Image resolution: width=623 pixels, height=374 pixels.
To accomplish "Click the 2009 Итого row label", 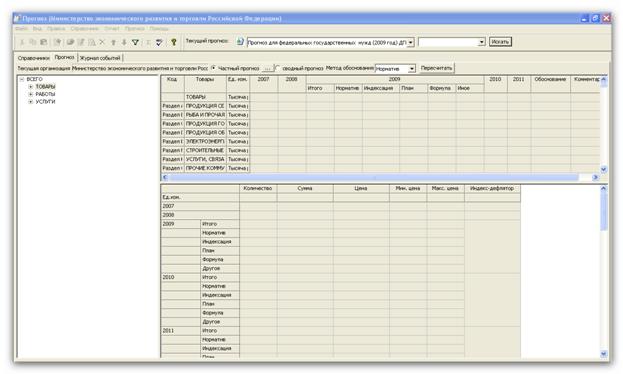I will (220, 224).
